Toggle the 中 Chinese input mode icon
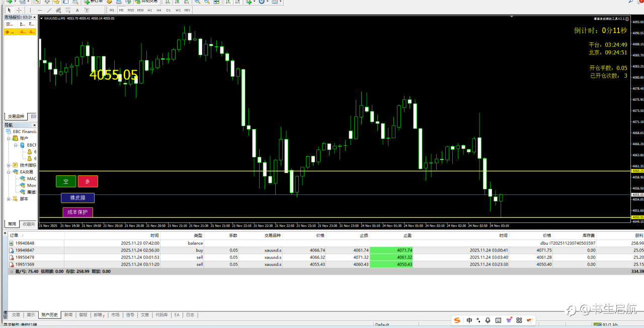Screen dimensions: 644x328 [469, 320]
